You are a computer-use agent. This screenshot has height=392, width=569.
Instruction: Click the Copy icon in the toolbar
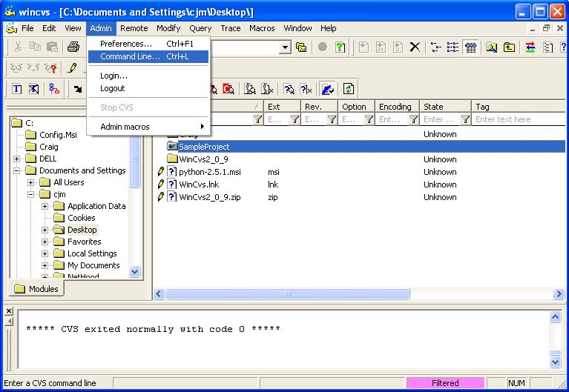tap(35, 47)
